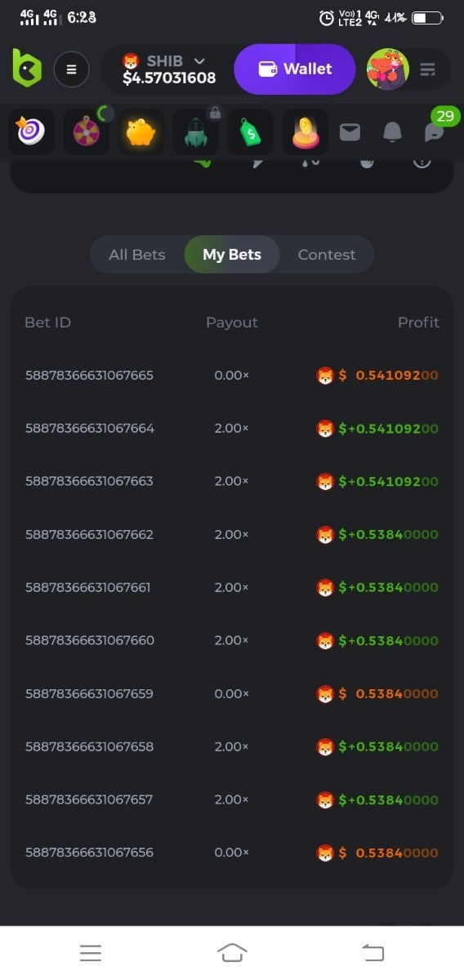Expand the menu lines beside avatar
Viewport: 464px width, 980px height.
coord(428,70)
